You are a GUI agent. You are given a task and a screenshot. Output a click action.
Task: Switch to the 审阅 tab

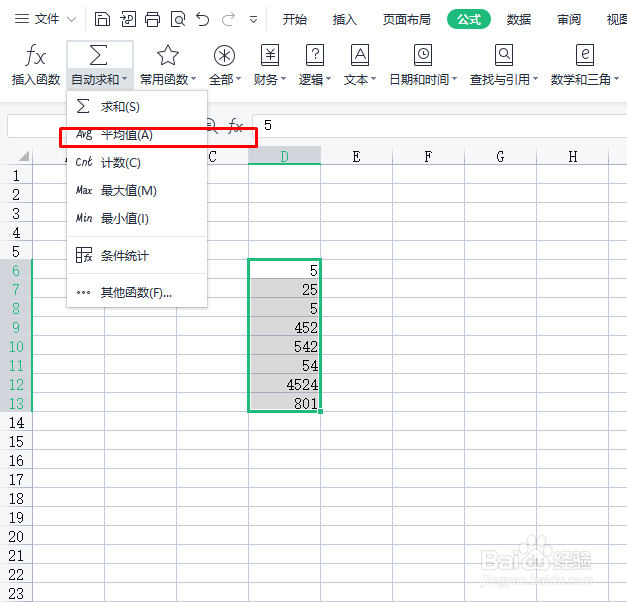[569, 19]
